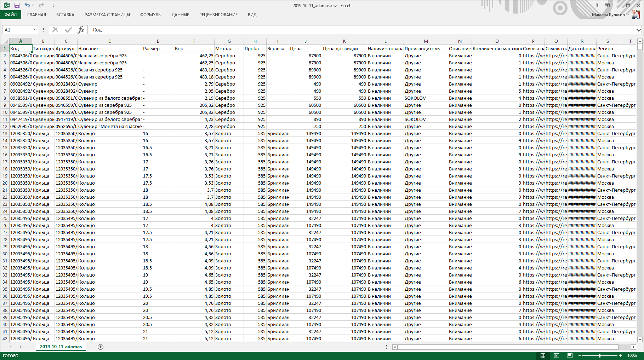Image resolution: width=644 pixels, height=360 pixels.
Task: Click the Zoom in plus icon
Action: coord(620,356)
